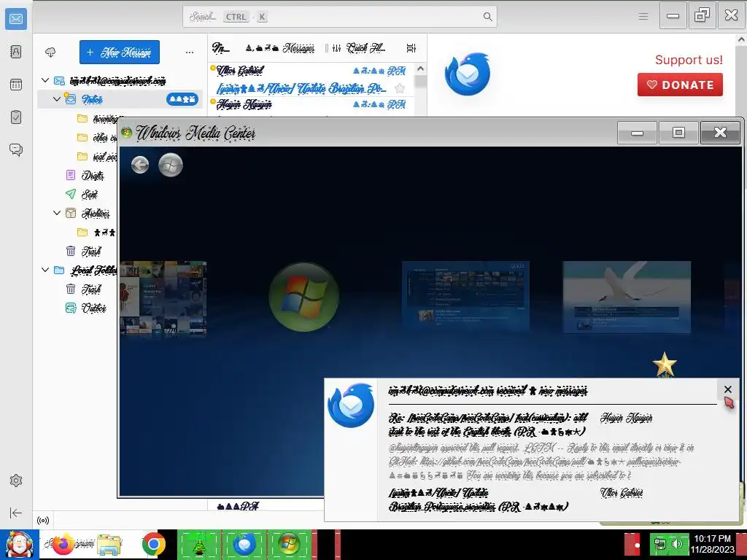
Task: Switch to Media Center taskbar button
Action: [x=290, y=544]
